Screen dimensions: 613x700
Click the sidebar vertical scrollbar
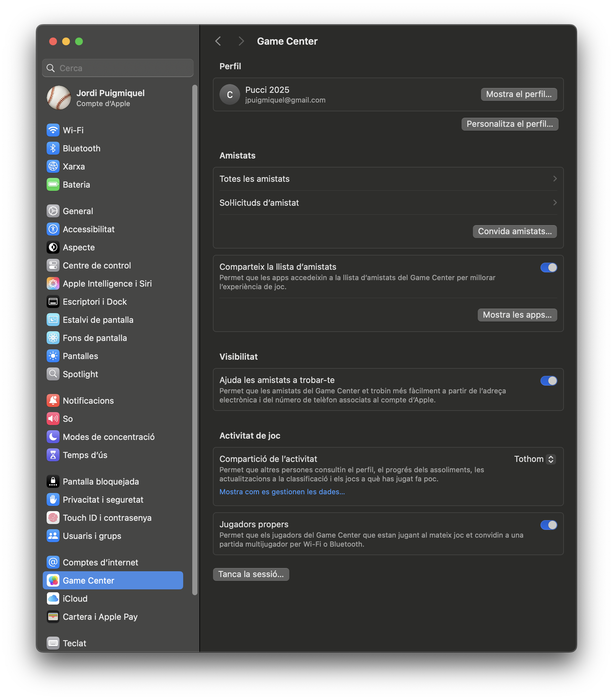click(x=195, y=340)
